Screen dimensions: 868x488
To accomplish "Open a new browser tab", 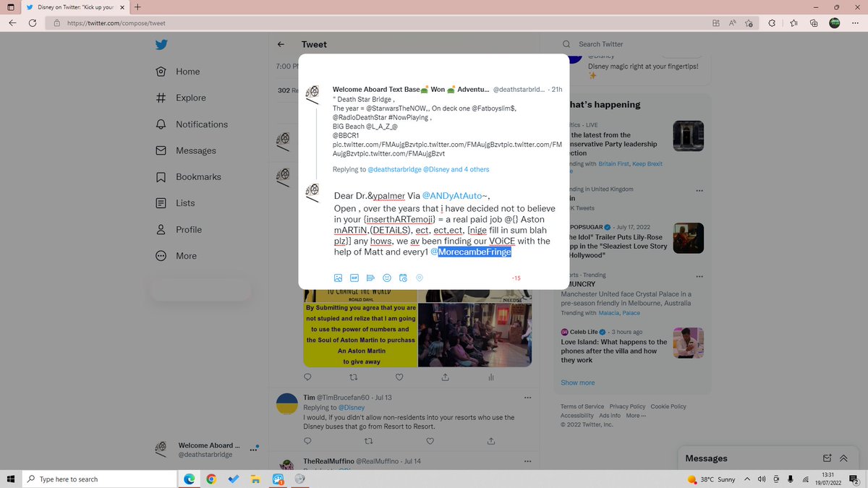I will pos(137,7).
